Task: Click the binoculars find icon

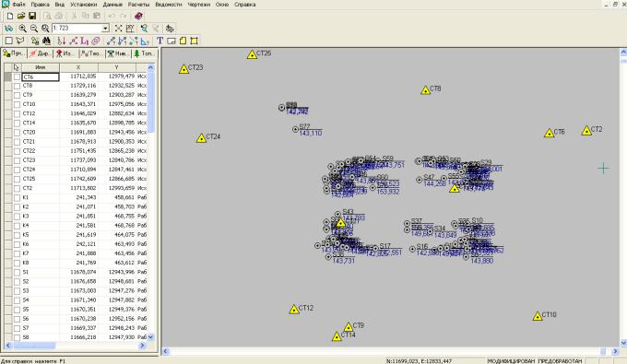Action: [x=46, y=41]
